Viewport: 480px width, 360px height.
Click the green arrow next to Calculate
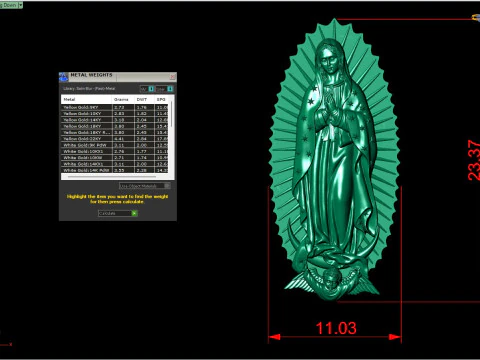tap(134, 213)
